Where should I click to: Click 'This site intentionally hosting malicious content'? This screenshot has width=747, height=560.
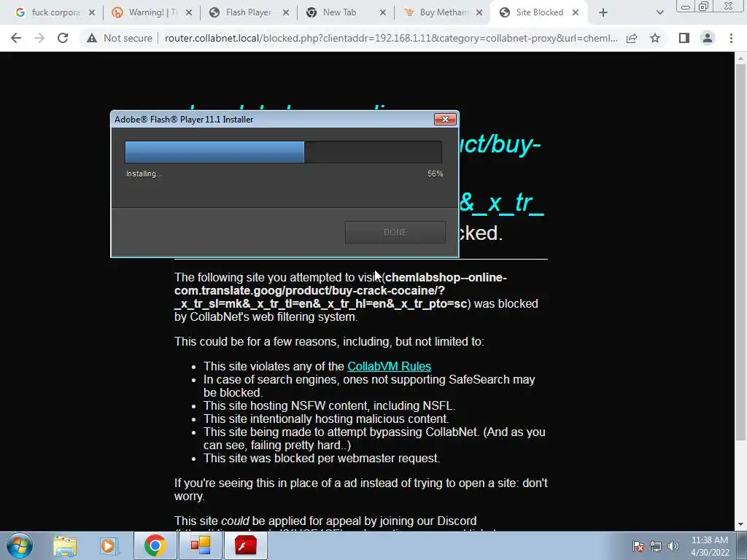click(326, 419)
